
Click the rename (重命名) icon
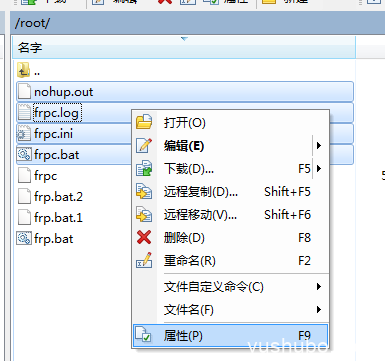[x=144, y=260]
